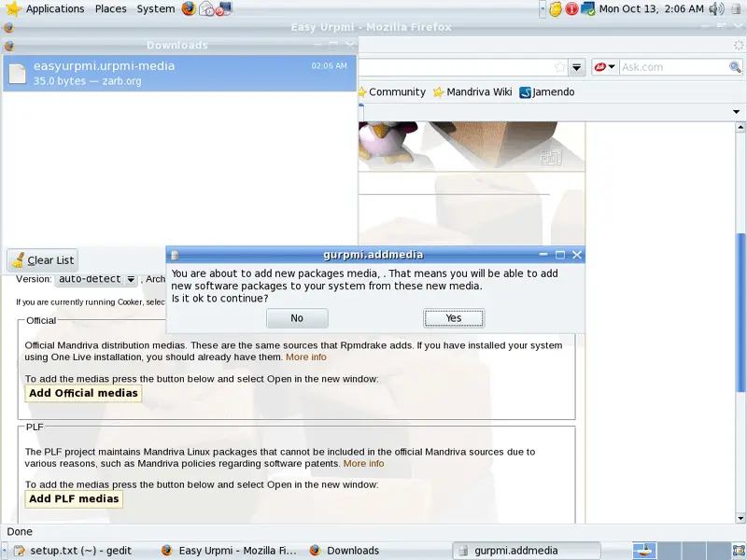The image size is (747, 560).
Task: Click the scrollbar up arrow in Firefox
Action: pyautogui.click(x=740, y=127)
